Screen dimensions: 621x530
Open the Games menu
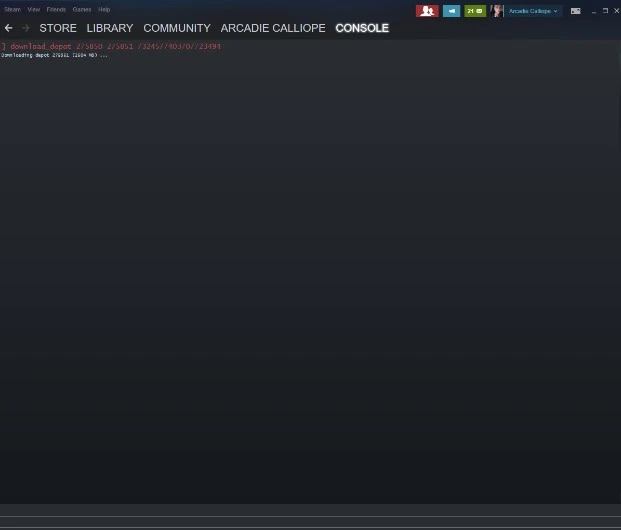[x=82, y=10]
